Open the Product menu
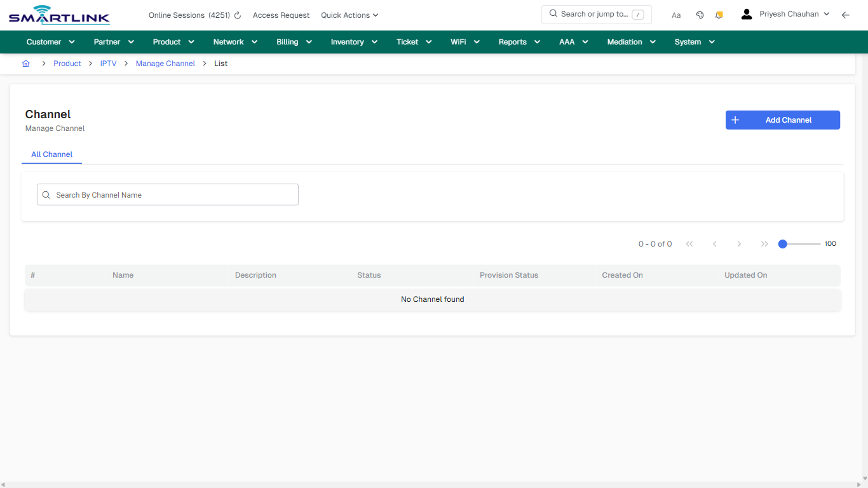868x488 pixels. coord(173,41)
